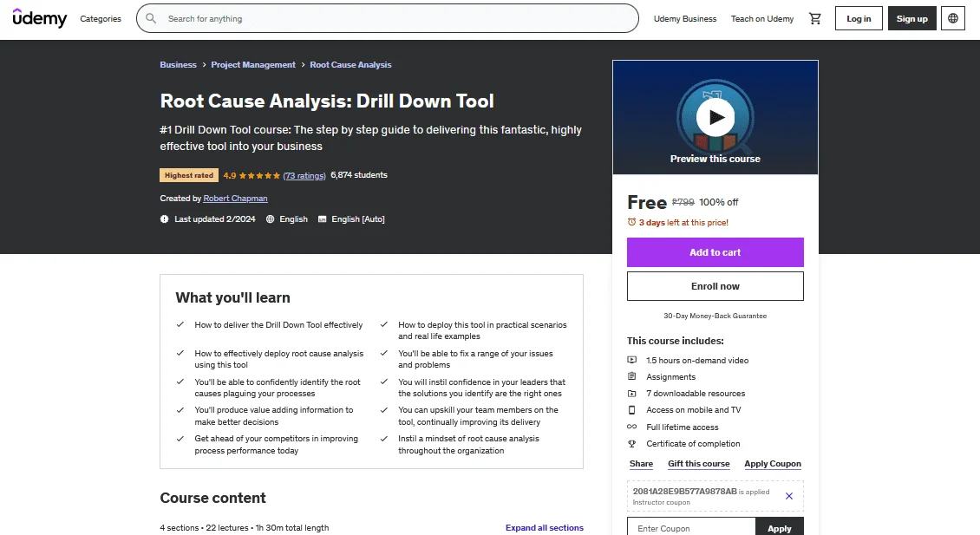The image size is (980, 535).
Task: Select the Sign up button
Action: pos(911,19)
